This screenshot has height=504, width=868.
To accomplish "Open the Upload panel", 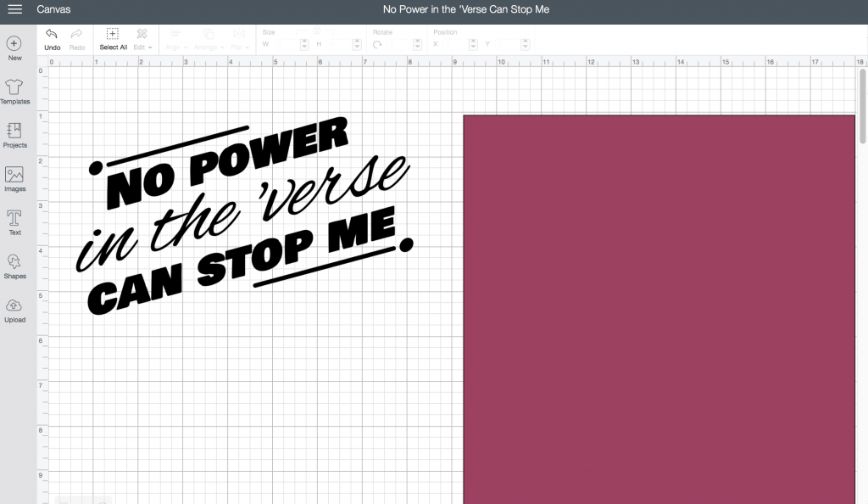I will (14, 311).
